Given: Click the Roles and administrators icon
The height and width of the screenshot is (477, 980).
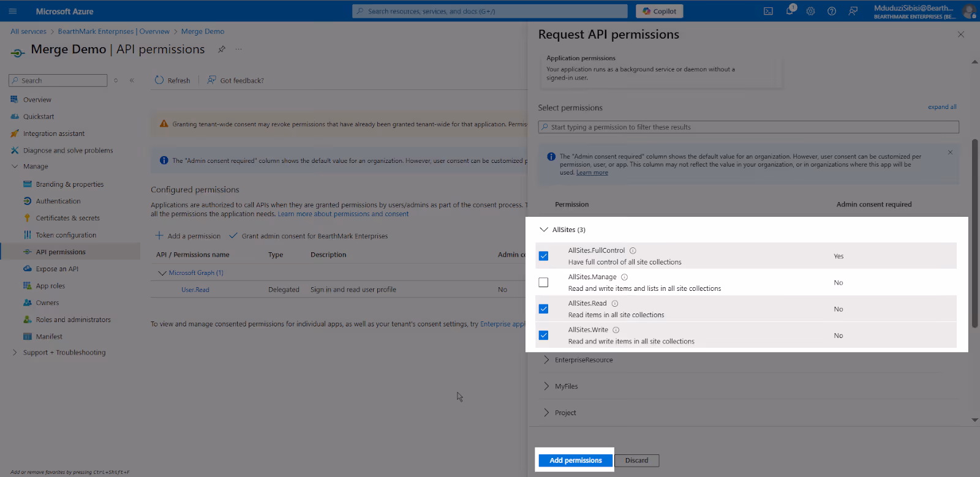Looking at the screenshot, I should (27, 320).
